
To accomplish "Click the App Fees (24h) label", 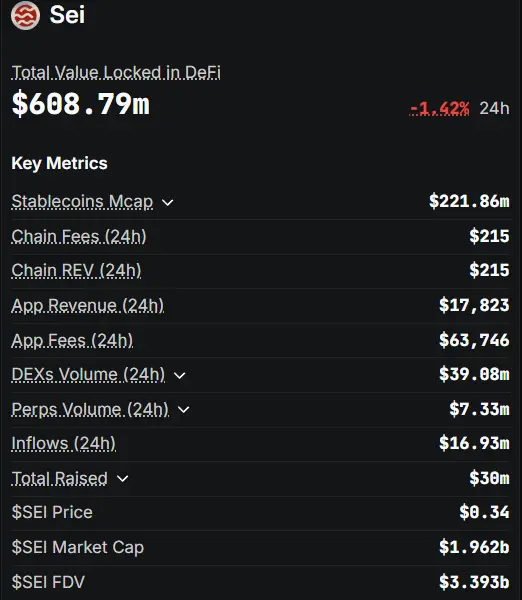I will 72,341.
